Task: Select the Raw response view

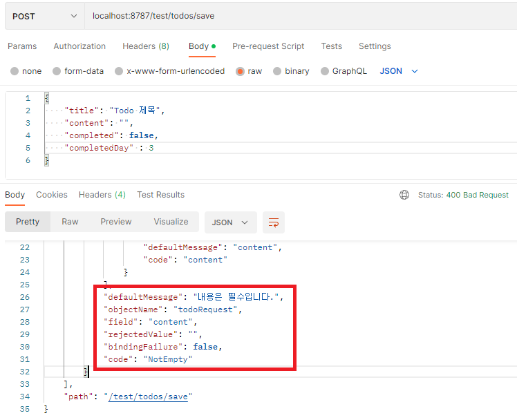Action: point(70,222)
